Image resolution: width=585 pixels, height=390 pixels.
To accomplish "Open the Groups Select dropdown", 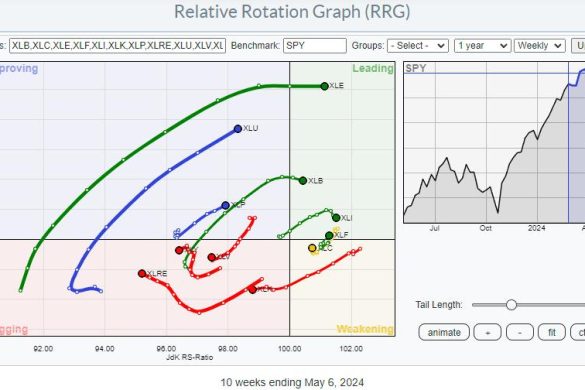I will point(417,46).
